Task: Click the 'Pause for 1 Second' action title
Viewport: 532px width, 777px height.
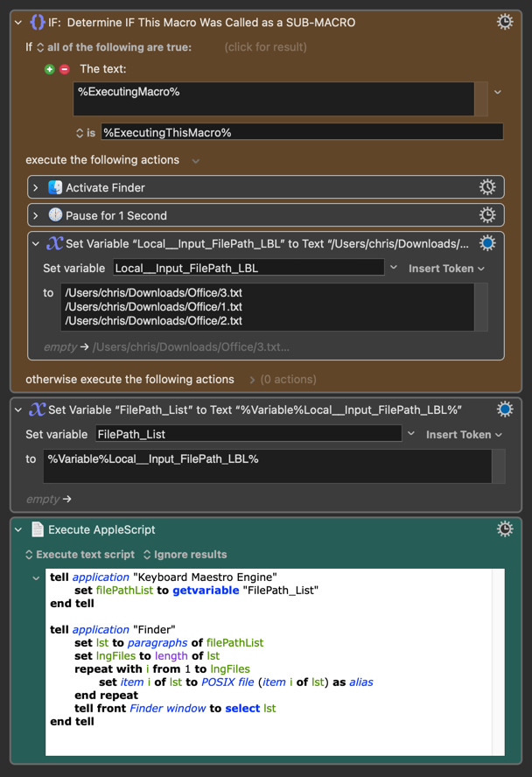Action: [116, 215]
